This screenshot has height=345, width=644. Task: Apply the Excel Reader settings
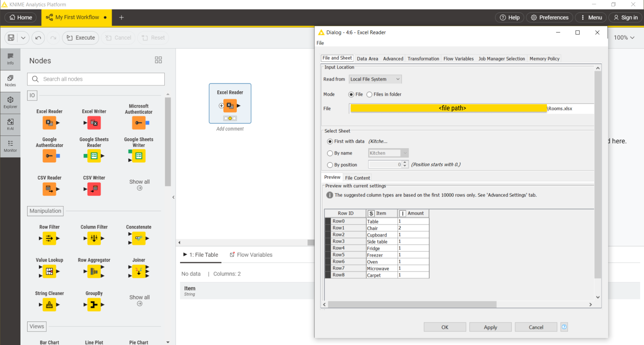[490, 327]
